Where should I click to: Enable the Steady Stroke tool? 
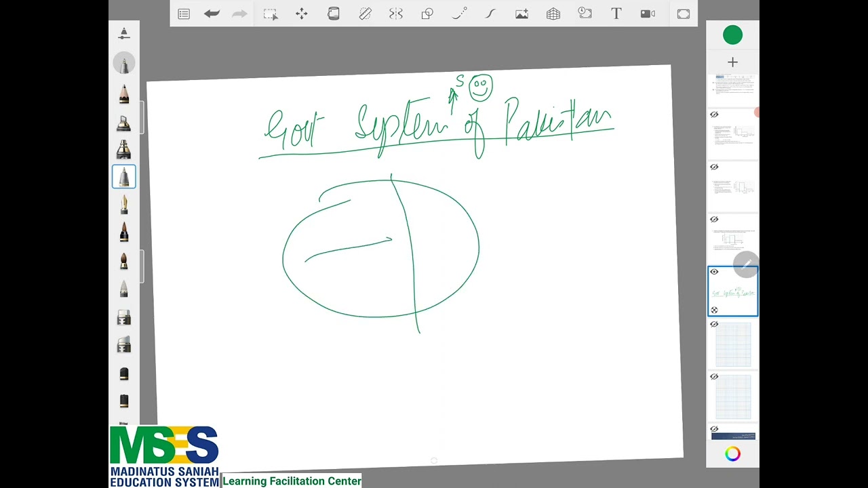click(459, 14)
